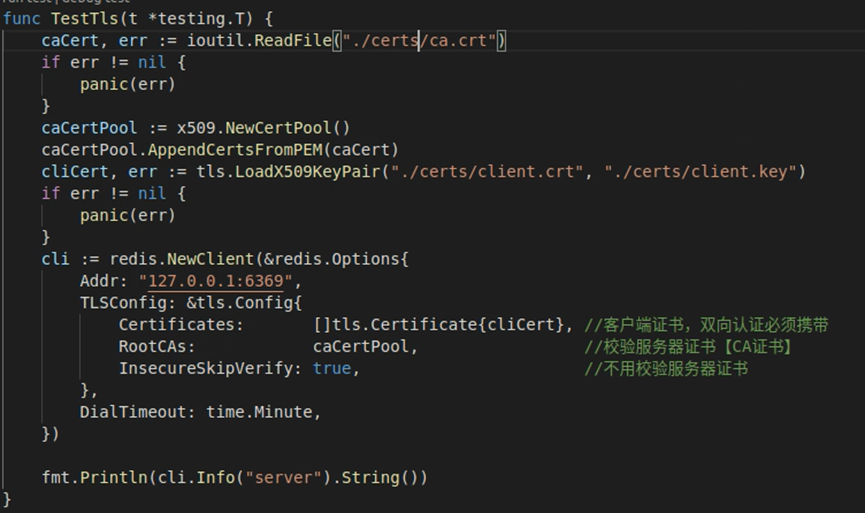
Task: Click the "server" string in cli.Info
Action: 283,477
